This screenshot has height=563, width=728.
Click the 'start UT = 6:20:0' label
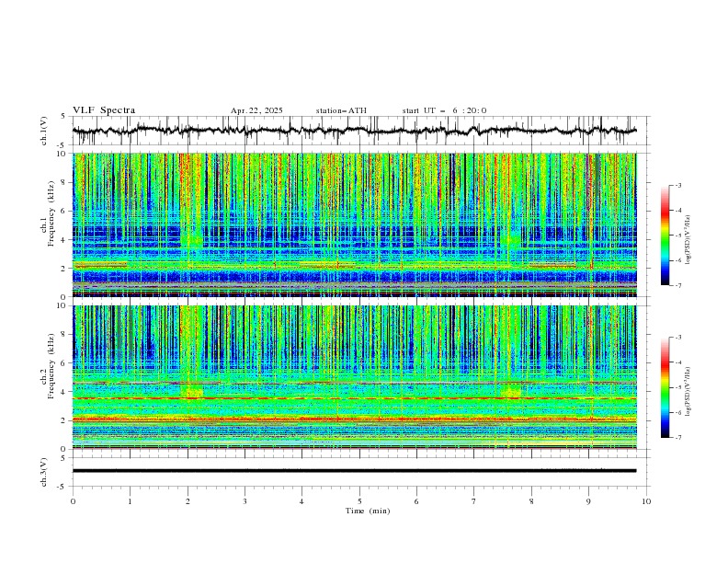(x=444, y=110)
